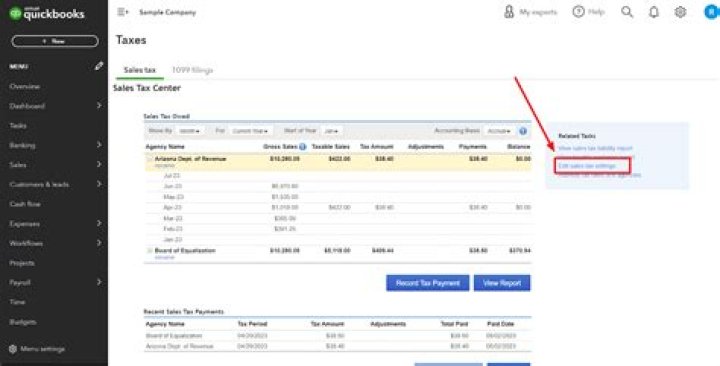Open Cash flow in the sidebar
Viewport: 720px width, 366px height.
[25, 204]
